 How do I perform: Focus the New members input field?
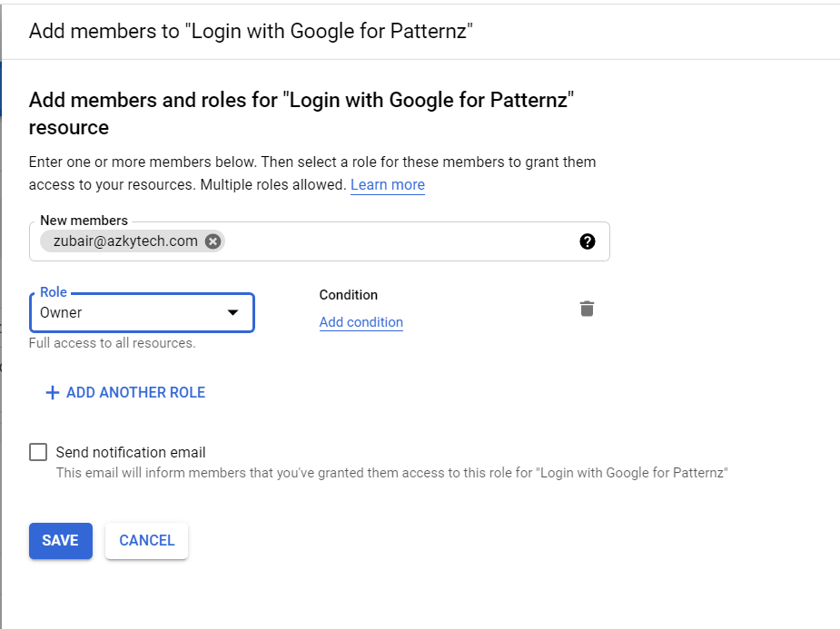click(x=400, y=241)
